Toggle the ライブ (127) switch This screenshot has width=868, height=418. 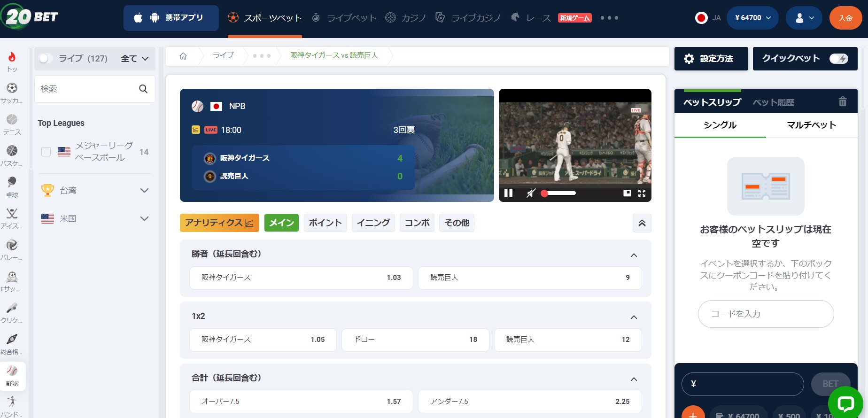[x=46, y=58]
